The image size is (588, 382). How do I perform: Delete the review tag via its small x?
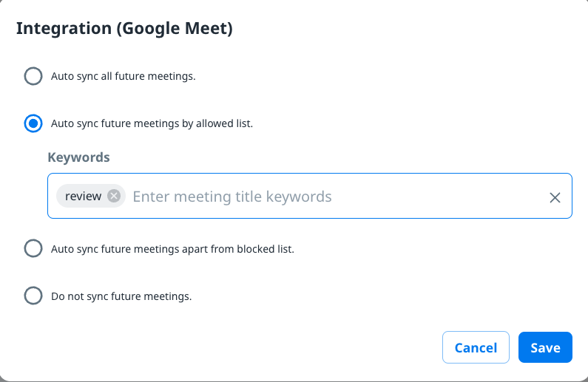[x=113, y=196]
